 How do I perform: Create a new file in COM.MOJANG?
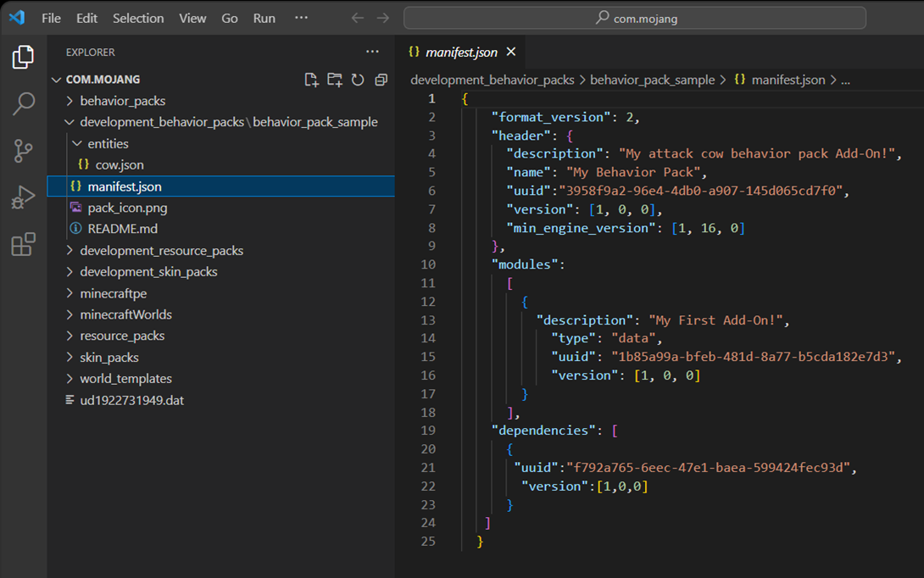[x=311, y=80]
